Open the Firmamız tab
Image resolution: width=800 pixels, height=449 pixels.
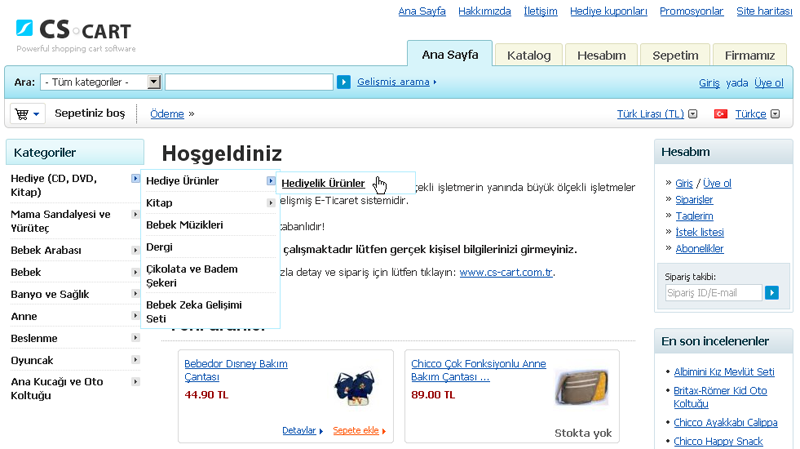click(749, 55)
